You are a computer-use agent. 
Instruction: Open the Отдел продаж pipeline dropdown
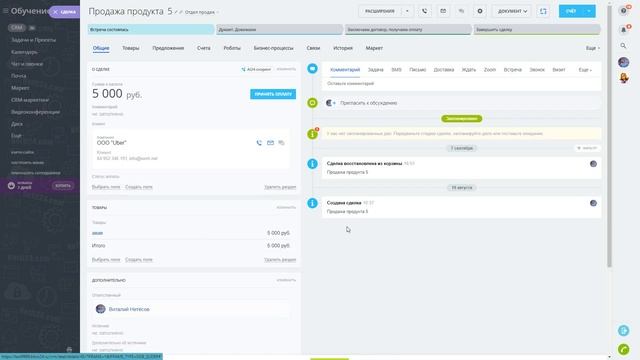[x=202, y=12]
